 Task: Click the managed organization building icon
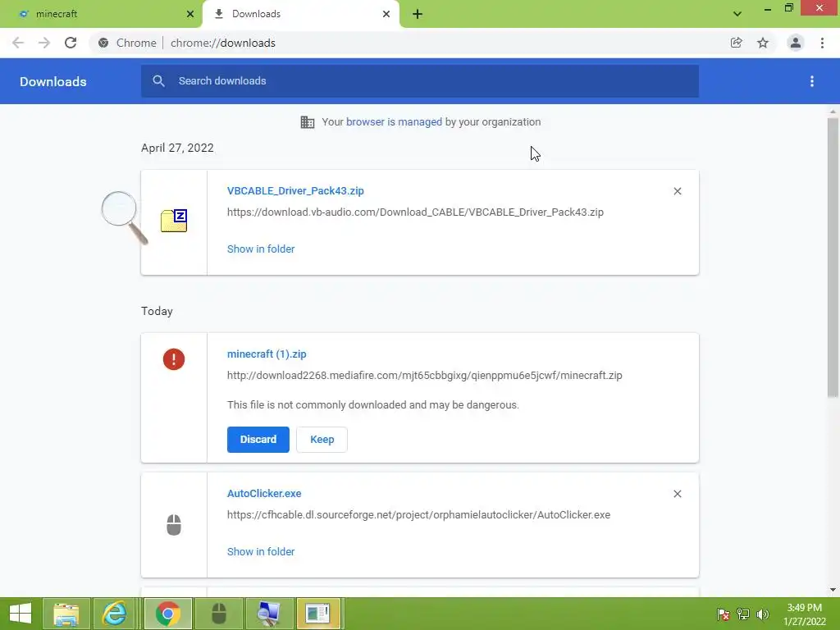(308, 122)
